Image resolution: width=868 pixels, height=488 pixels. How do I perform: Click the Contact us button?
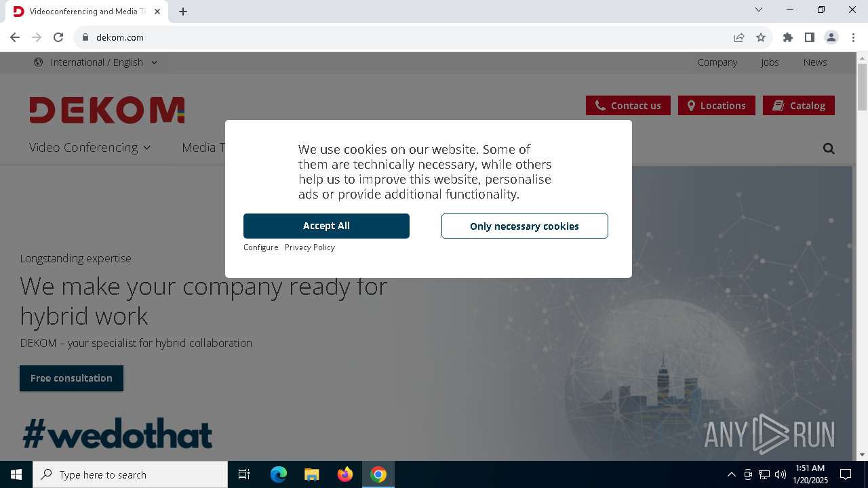[x=628, y=106]
